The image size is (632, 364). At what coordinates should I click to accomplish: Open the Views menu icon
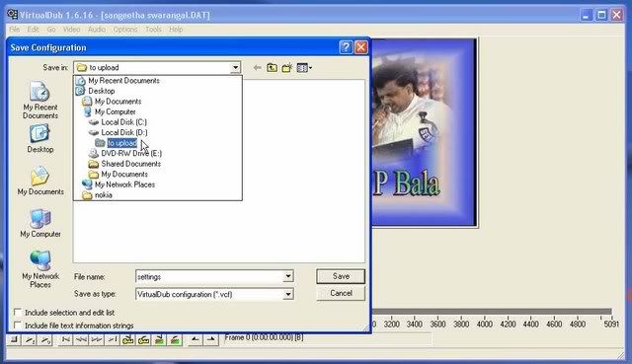point(304,68)
